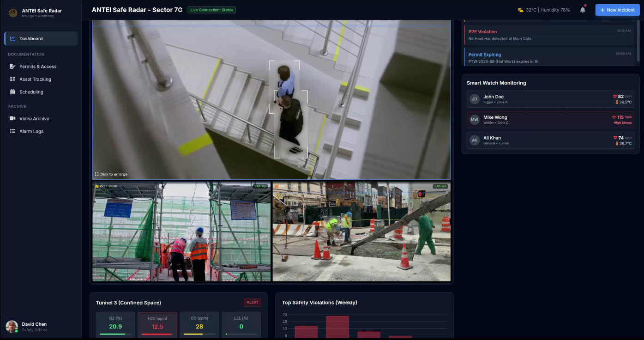Open Asset Tracking in sidebar
This screenshot has height=340, width=644.
pos(41,79)
